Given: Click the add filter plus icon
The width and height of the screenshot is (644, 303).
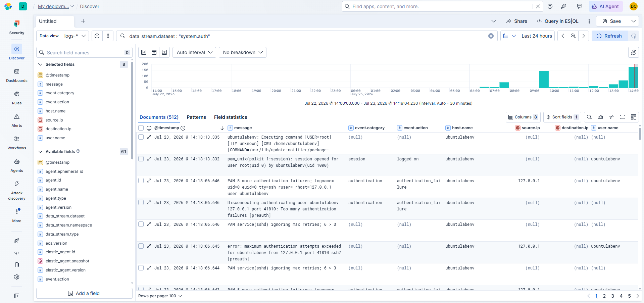Looking at the screenshot, I should 97,36.
